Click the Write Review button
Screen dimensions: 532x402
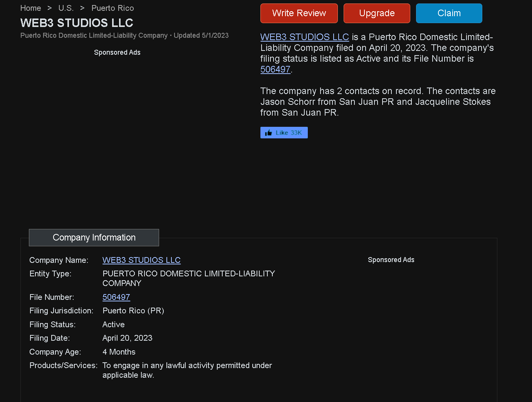299,13
